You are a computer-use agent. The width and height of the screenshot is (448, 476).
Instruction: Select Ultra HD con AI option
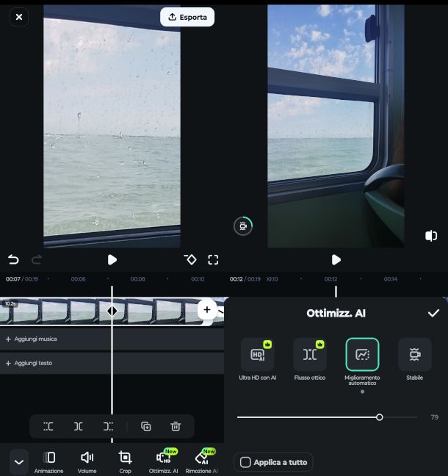(257, 360)
